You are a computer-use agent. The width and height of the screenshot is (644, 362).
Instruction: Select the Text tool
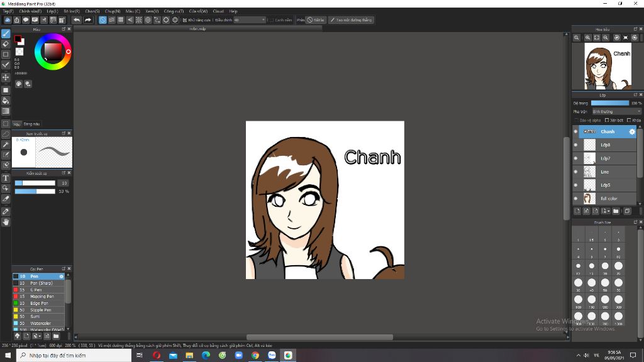tap(6, 178)
